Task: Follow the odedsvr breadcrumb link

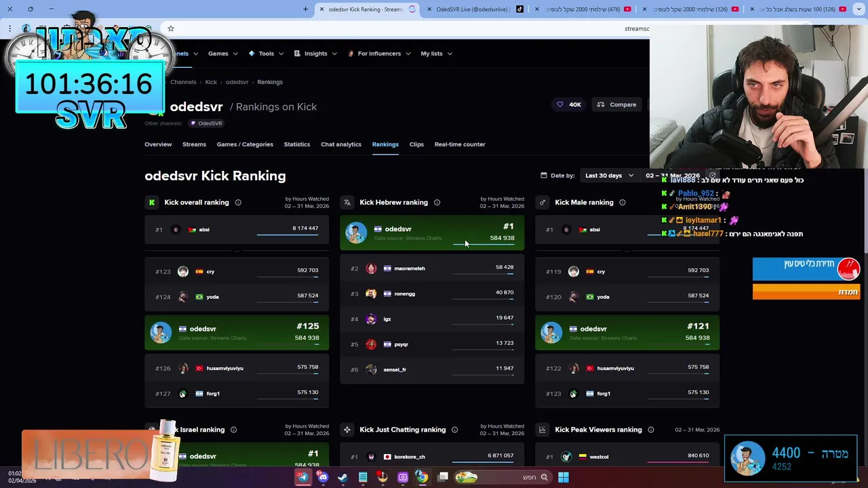Action: pyautogui.click(x=237, y=82)
